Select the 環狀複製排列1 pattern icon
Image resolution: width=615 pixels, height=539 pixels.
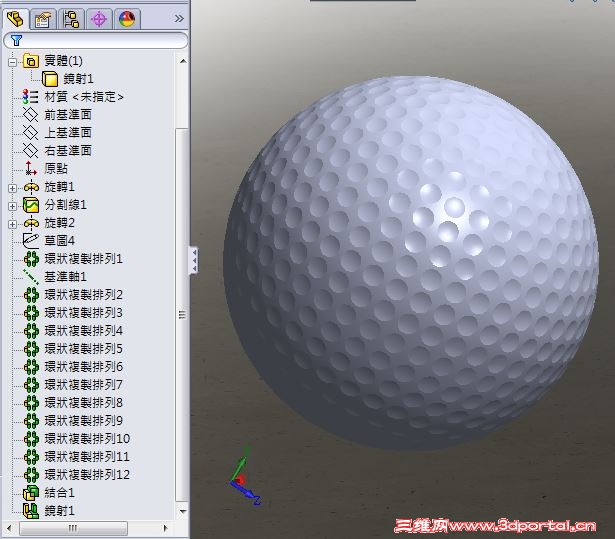point(31,259)
